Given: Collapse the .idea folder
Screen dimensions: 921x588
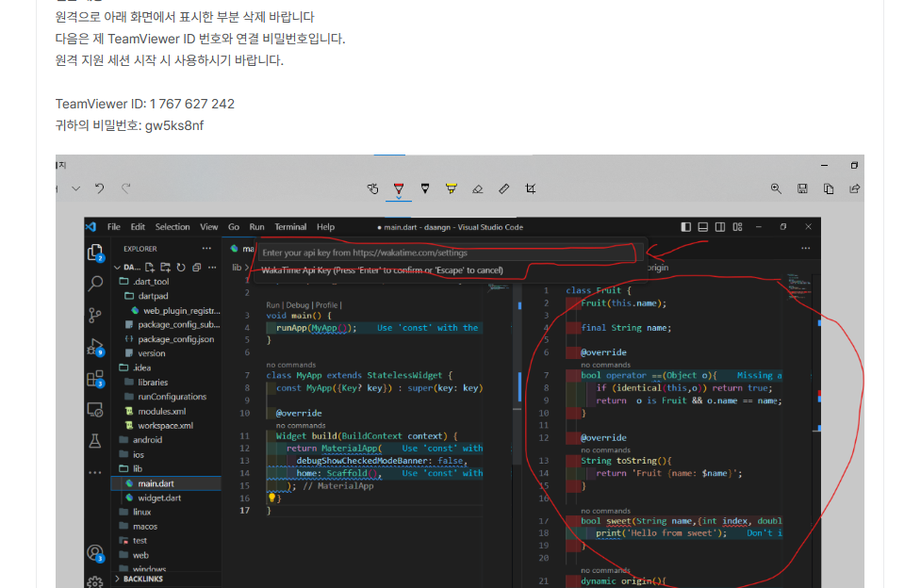Looking at the screenshot, I should coord(142,367).
